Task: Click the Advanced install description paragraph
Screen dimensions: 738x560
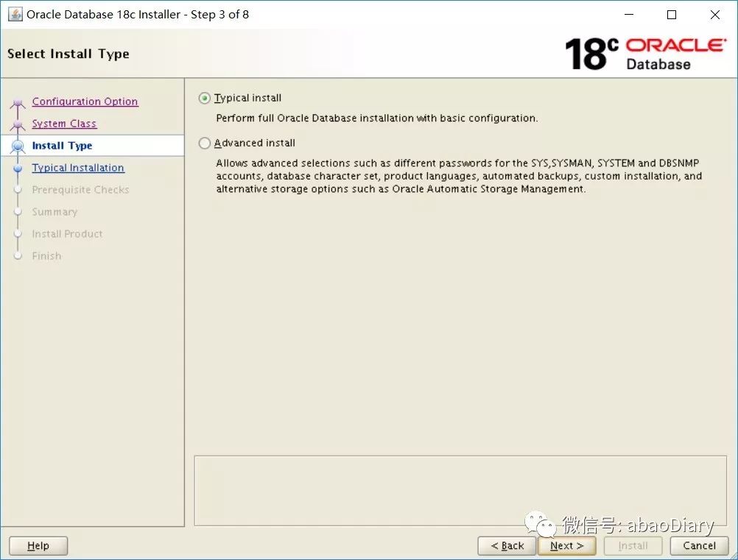Action: (x=459, y=176)
